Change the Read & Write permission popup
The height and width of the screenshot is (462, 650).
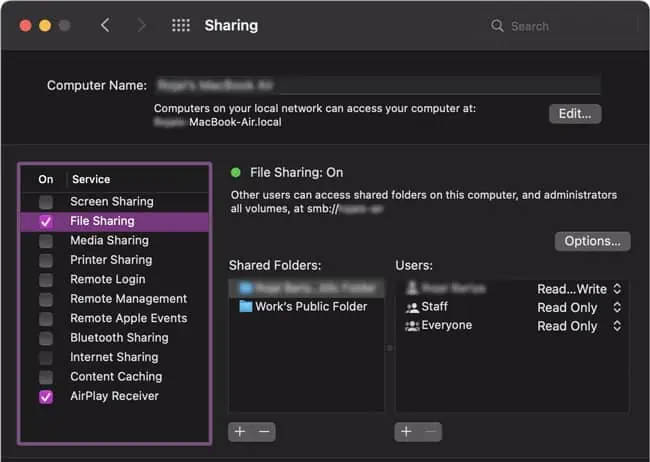coord(617,289)
